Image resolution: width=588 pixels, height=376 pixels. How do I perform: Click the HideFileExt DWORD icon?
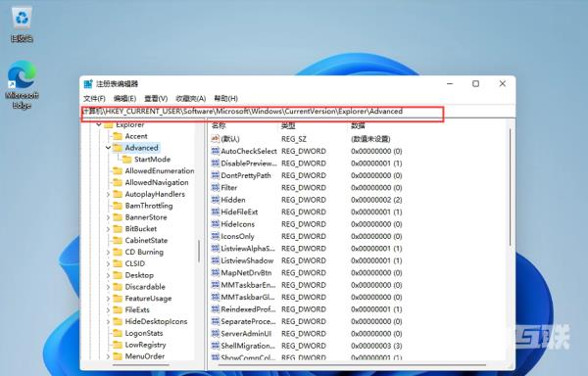tap(216, 211)
